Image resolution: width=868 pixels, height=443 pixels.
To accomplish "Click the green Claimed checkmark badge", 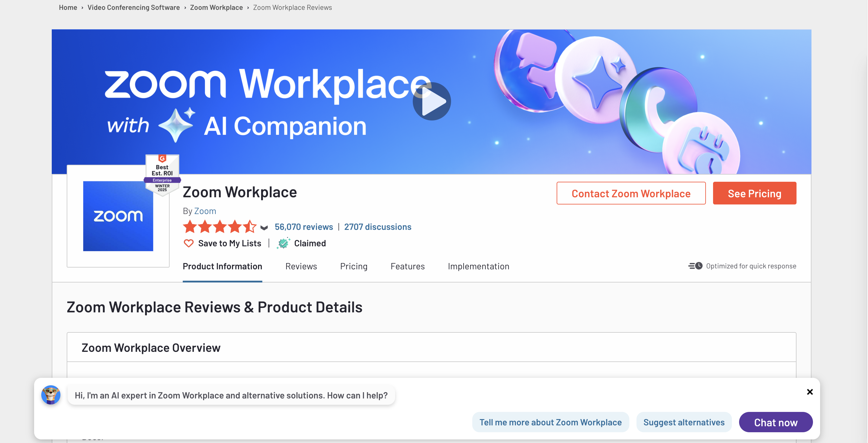I will (x=283, y=243).
